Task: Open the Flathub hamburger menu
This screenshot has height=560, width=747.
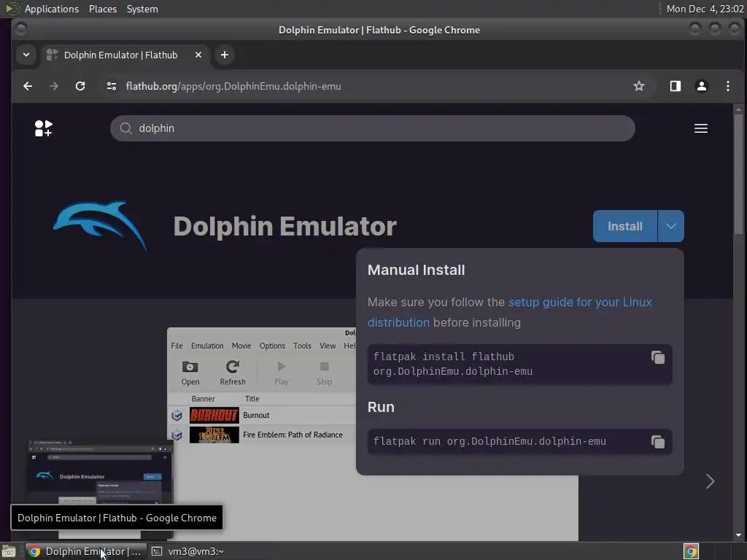Action: [700, 128]
